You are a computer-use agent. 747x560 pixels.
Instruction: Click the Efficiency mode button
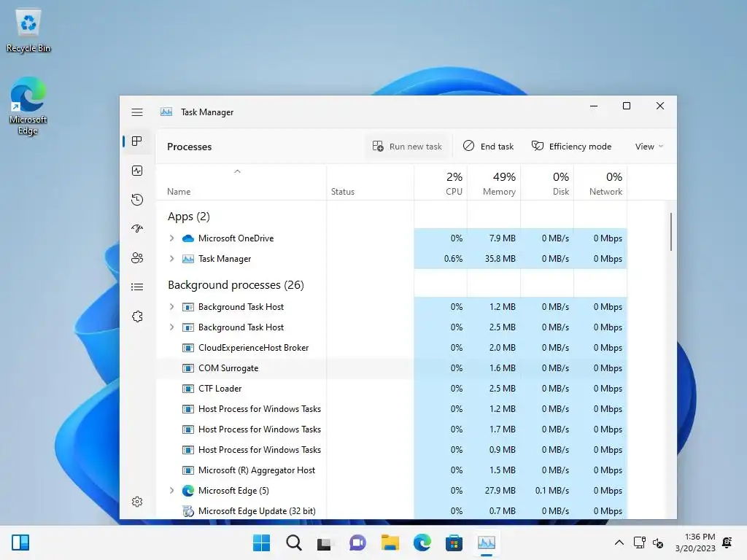point(571,147)
